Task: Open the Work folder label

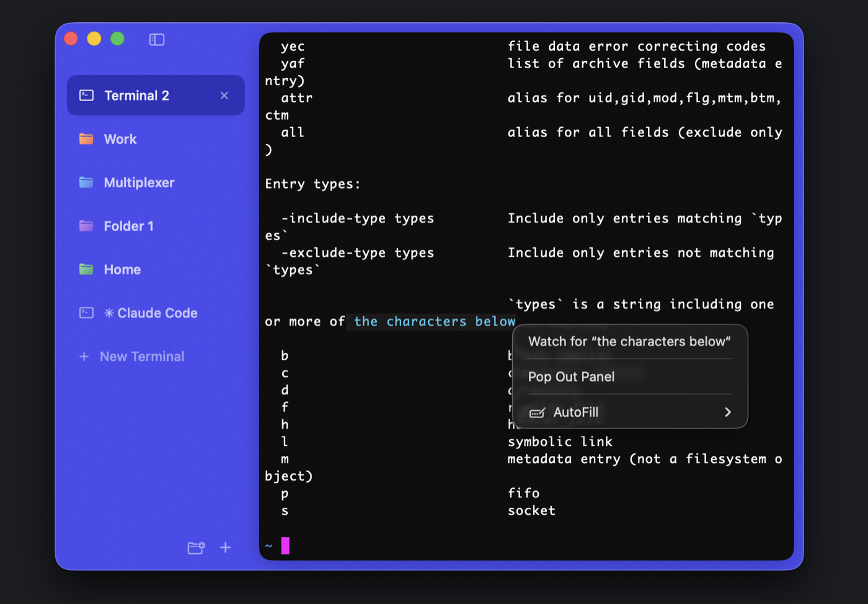Action: (120, 139)
